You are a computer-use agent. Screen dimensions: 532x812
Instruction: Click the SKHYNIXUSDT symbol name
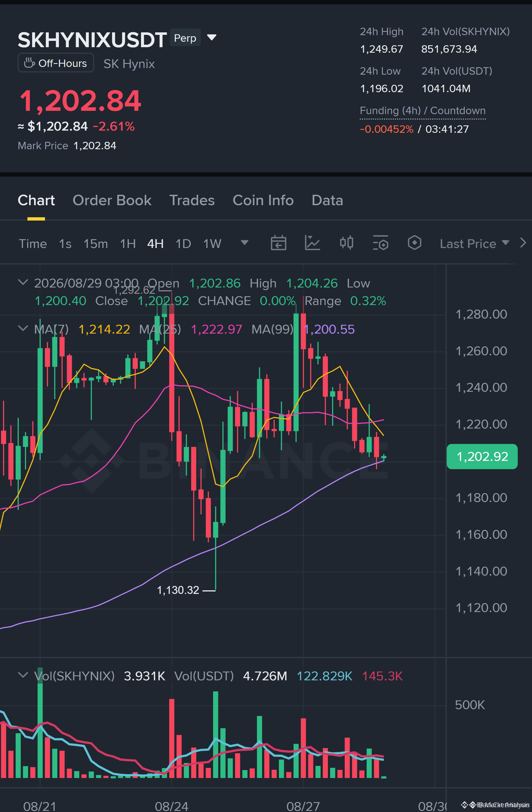pyautogui.click(x=92, y=40)
